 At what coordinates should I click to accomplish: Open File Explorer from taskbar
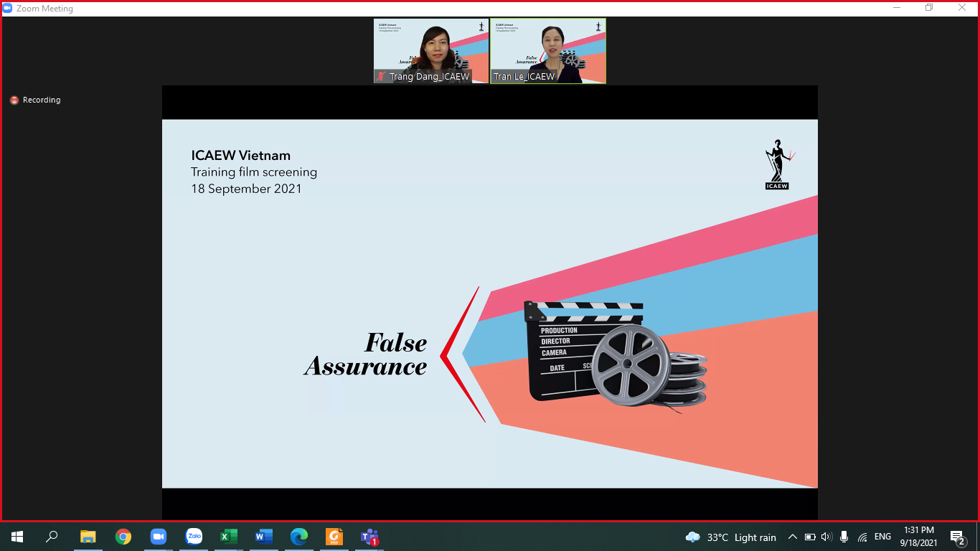pyautogui.click(x=88, y=537)
